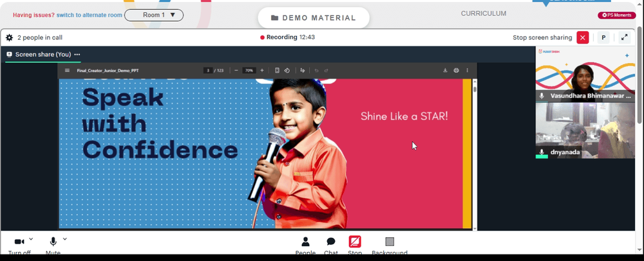Click the PDF redo icon

pyautogui.click(x=326, y=71)
